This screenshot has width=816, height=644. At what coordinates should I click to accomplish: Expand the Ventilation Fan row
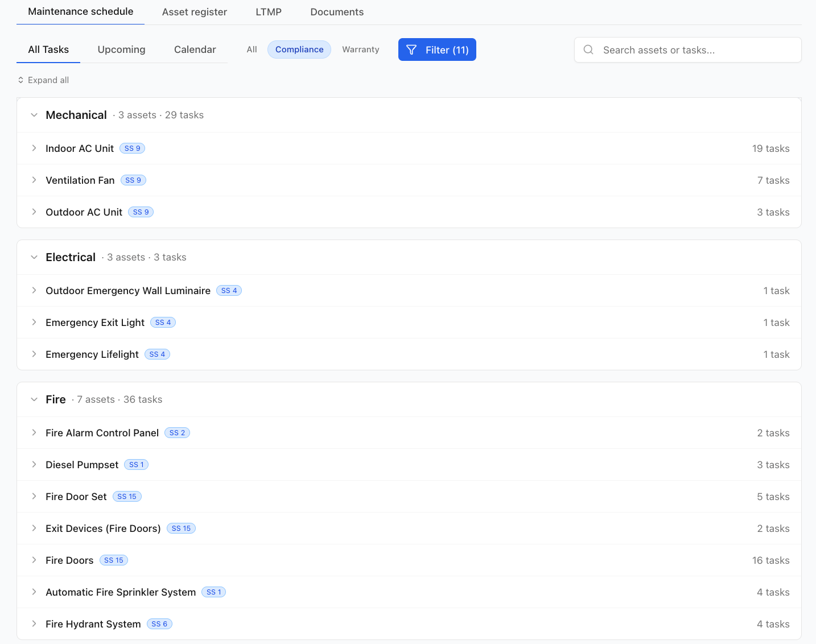[34, 180]
